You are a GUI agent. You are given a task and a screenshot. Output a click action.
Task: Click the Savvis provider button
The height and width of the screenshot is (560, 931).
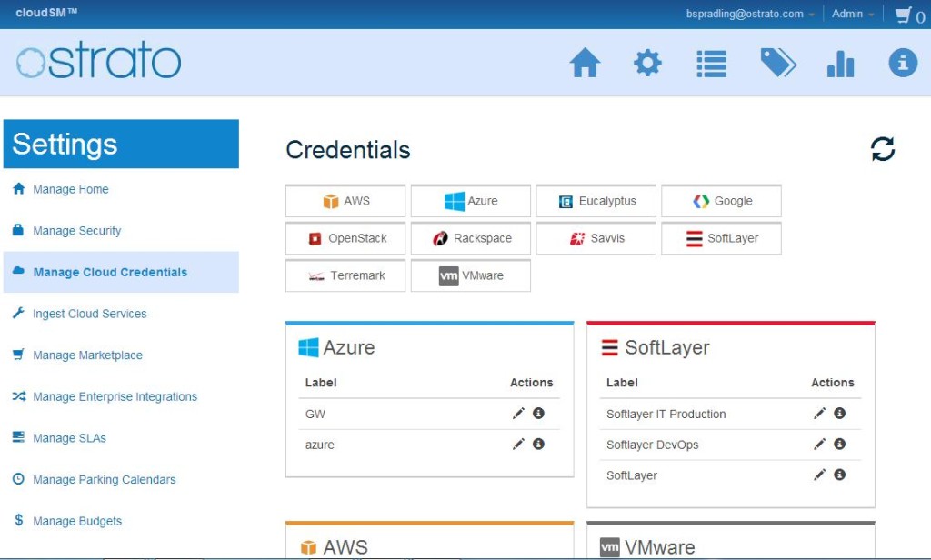596,238
